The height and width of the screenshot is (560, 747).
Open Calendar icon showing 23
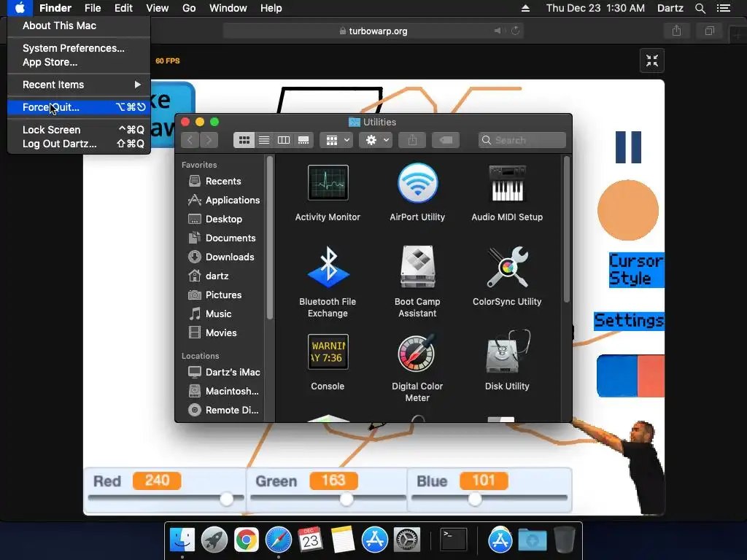pyautogui.click(x=310, y=540)
